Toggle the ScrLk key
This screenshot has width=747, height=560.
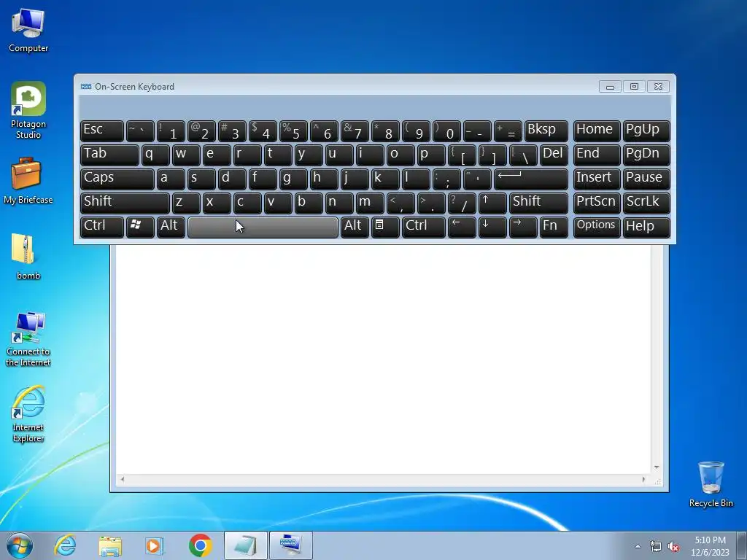point(646,203)
